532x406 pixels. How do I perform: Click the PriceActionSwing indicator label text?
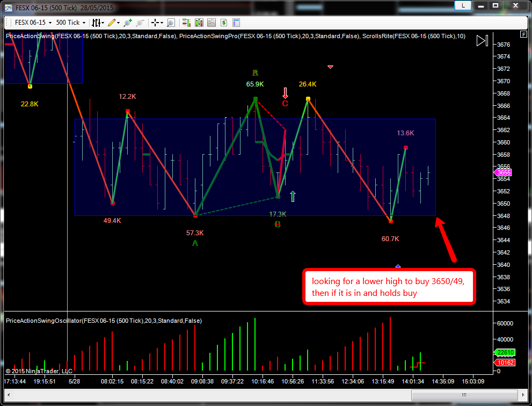point(91,36)
